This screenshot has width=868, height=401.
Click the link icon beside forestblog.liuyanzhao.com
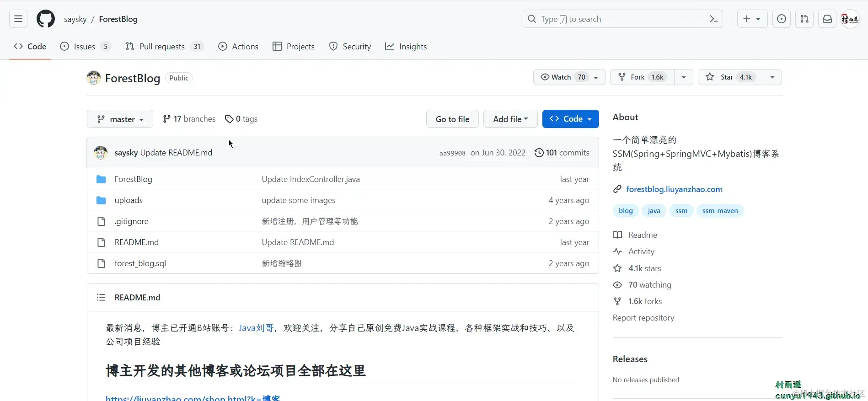point(617,189)
